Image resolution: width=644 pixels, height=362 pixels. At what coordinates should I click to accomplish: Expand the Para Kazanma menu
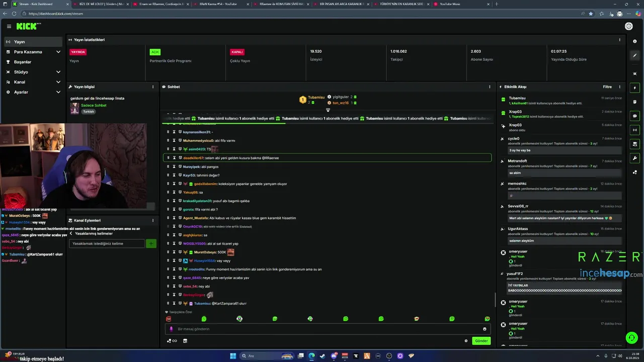pos(33,52)
